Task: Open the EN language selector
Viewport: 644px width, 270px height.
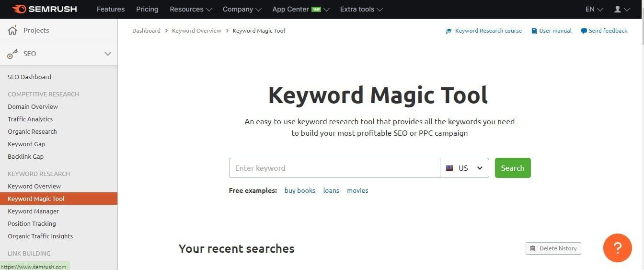Action: point(594,9)
